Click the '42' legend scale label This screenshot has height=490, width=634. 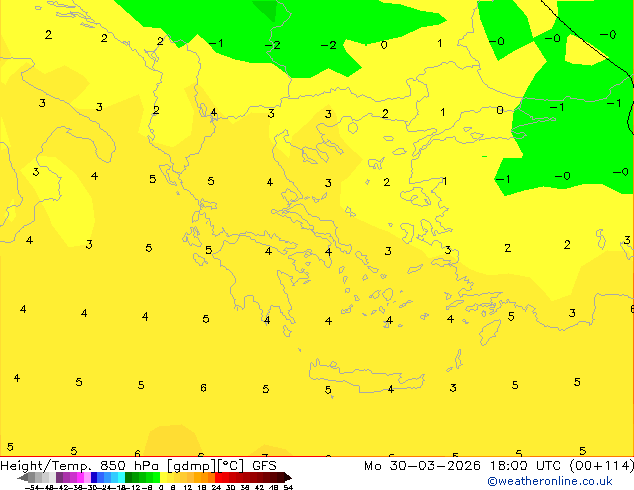(259, 488)
